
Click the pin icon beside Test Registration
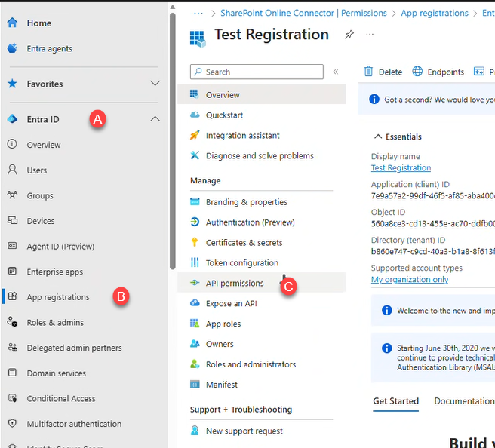pos(349,35)
